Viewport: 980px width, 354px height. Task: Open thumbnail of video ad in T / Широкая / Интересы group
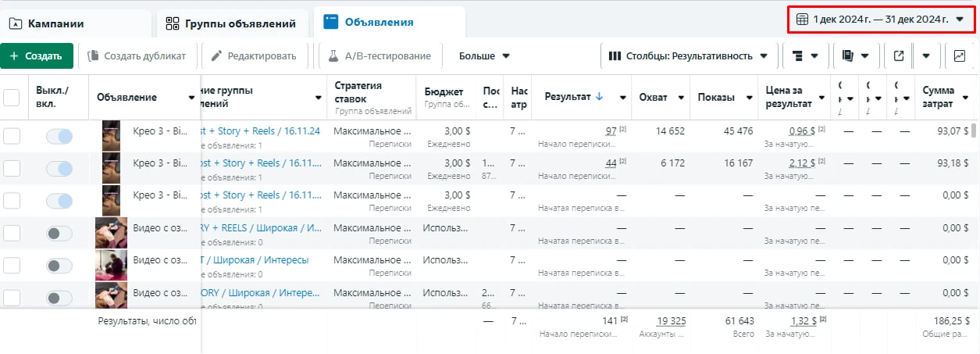click(111, 265)
